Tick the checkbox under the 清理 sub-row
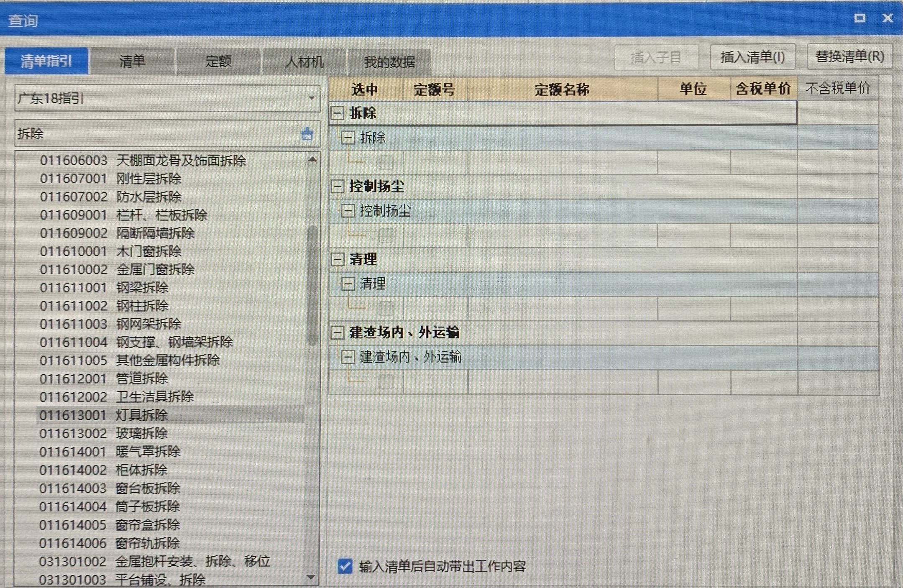The width and height of the screenshot is (903, 588). click(x=385, y=309)
